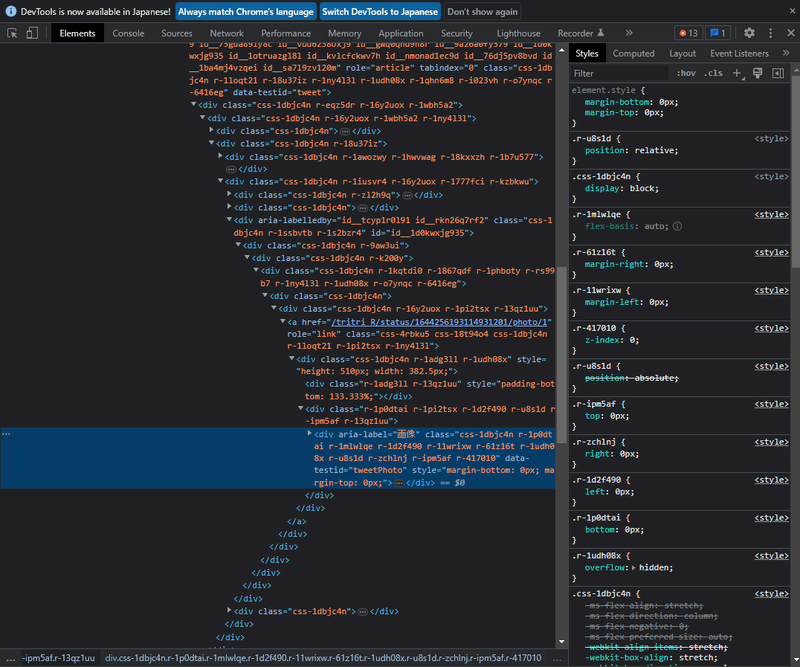Click the scroll-up arrow of the DOM tree
This screenshot has height=667, width=800.
(x=562, y=51)
